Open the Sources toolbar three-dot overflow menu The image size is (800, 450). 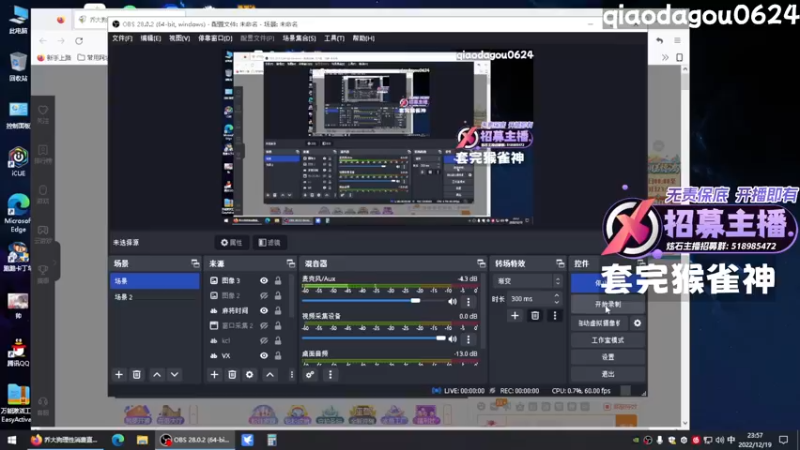[x=292, y=374]
